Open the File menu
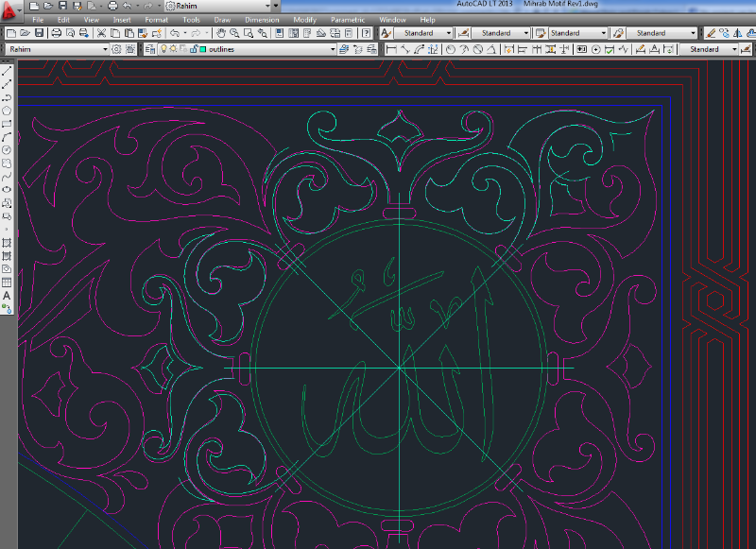The height and width of the screenshot is (549, 756). pos(38,20)
